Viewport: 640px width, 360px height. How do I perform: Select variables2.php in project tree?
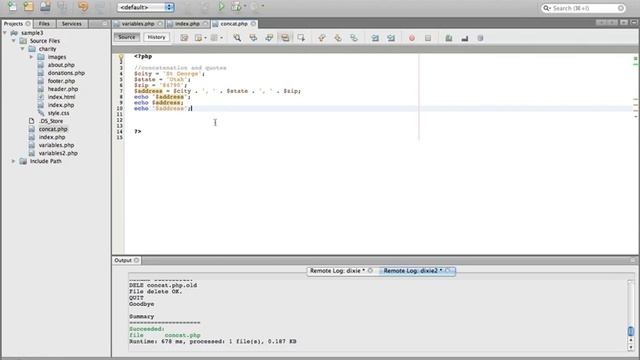58,153
